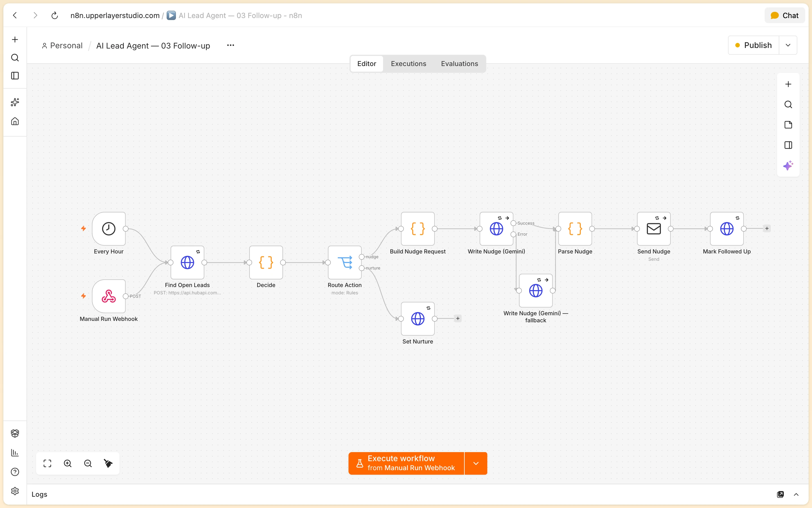Image resolution: width=812 pixels, height=508 pixels.
Task: Expand Execute workflow trigger options arrow
Action: [x=476, y=464]
